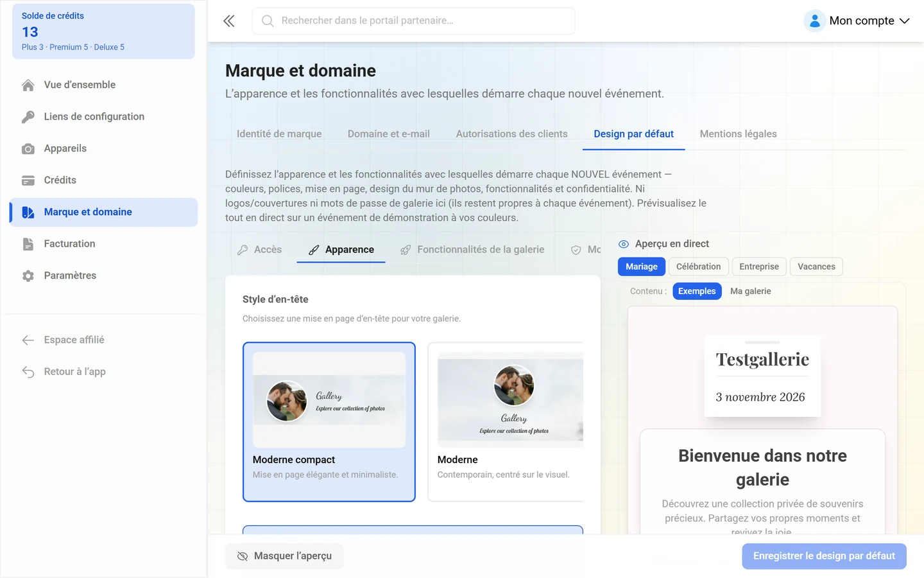Click the Marque et domaine brush icon
The image size is (924, 578).
[x=28, y=213]
